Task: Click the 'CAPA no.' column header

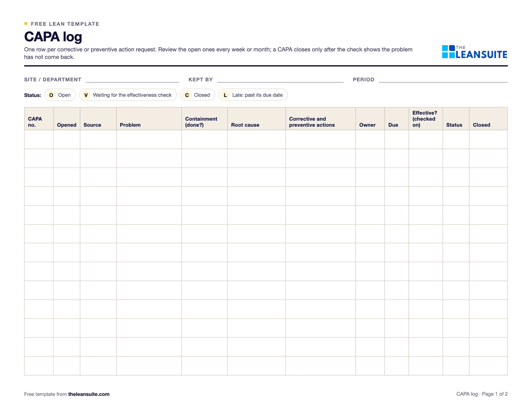Action: coord(39,119)
